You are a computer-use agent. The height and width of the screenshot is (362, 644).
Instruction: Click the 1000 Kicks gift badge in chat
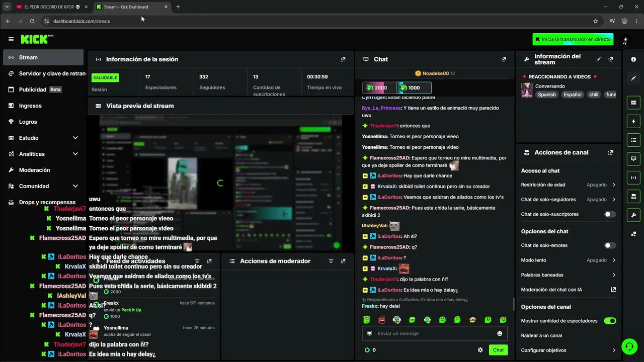[414, 88]
